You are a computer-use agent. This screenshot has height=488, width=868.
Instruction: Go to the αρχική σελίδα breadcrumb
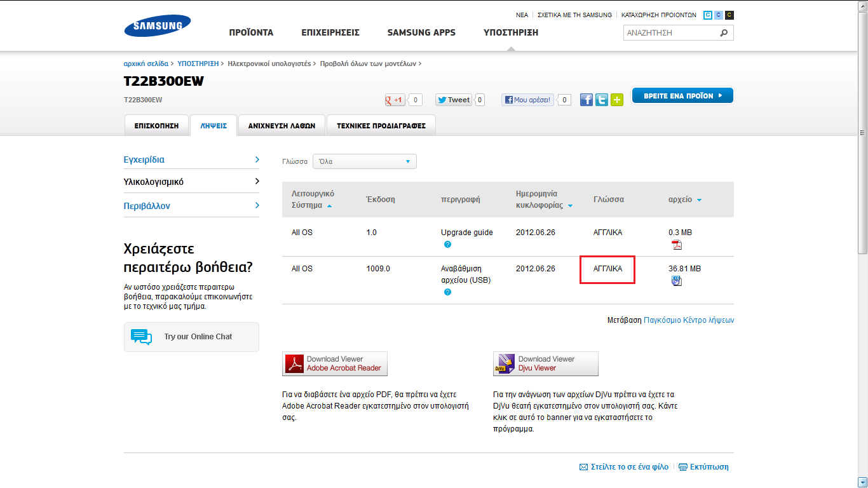coord(146,64)
